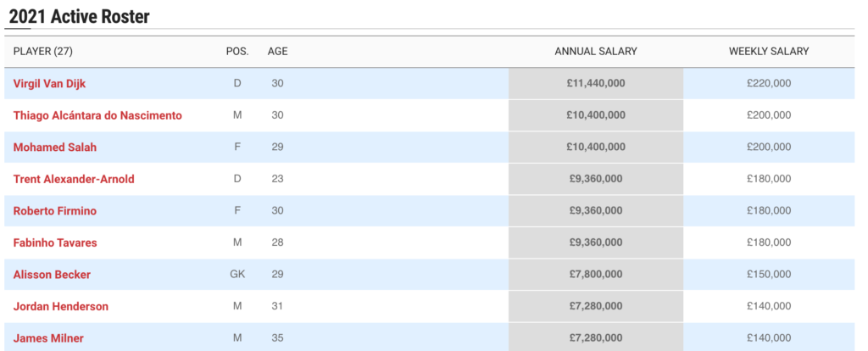Image resolution: width=868 pixels, height=351 pixels.
Task: Sort roster by POS. header
Action: (x=237, y=52)
